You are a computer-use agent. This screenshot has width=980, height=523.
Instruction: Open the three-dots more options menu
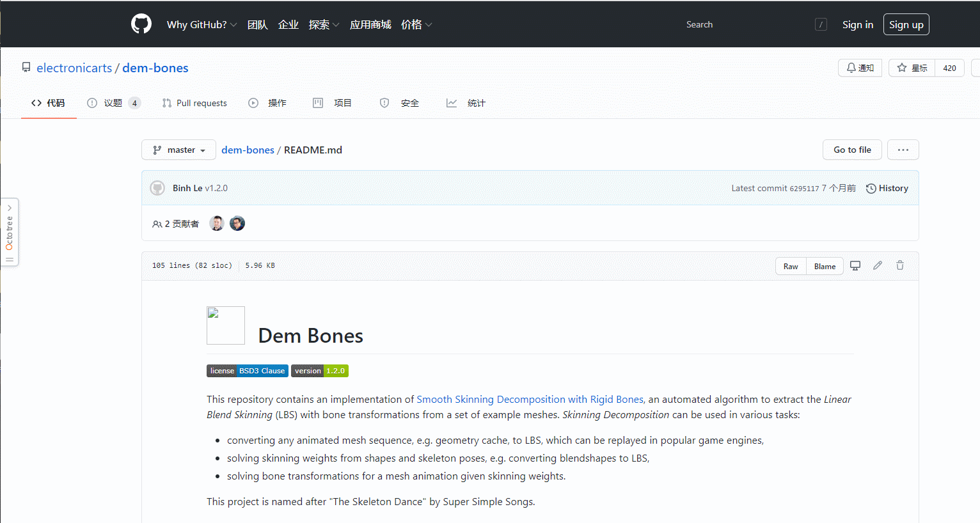pyautogui.click(x=903, y=150)
